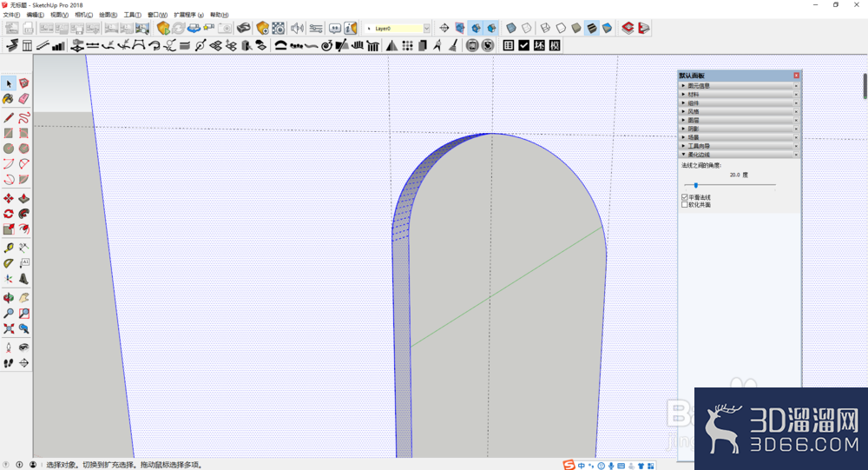
Task: Pick the Push/Pull tool
Action: [x=23, y=198]
